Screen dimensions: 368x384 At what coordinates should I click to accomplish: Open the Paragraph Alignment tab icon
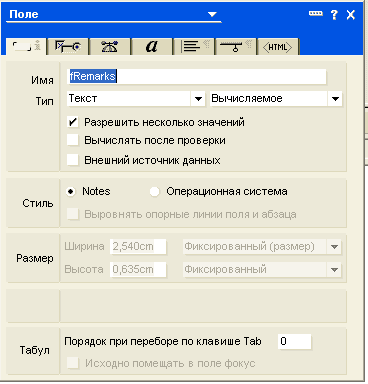click(194, 47)
